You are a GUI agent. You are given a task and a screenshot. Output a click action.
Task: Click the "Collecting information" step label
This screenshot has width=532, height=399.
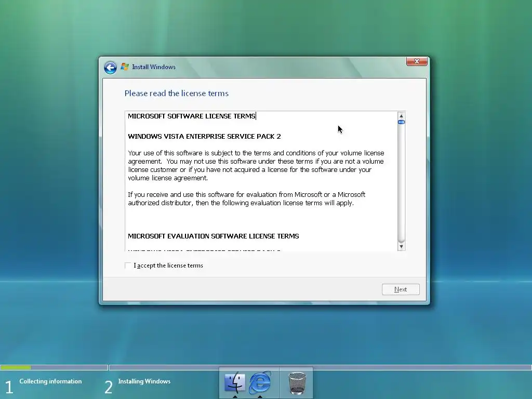click(x=50, y=381)
